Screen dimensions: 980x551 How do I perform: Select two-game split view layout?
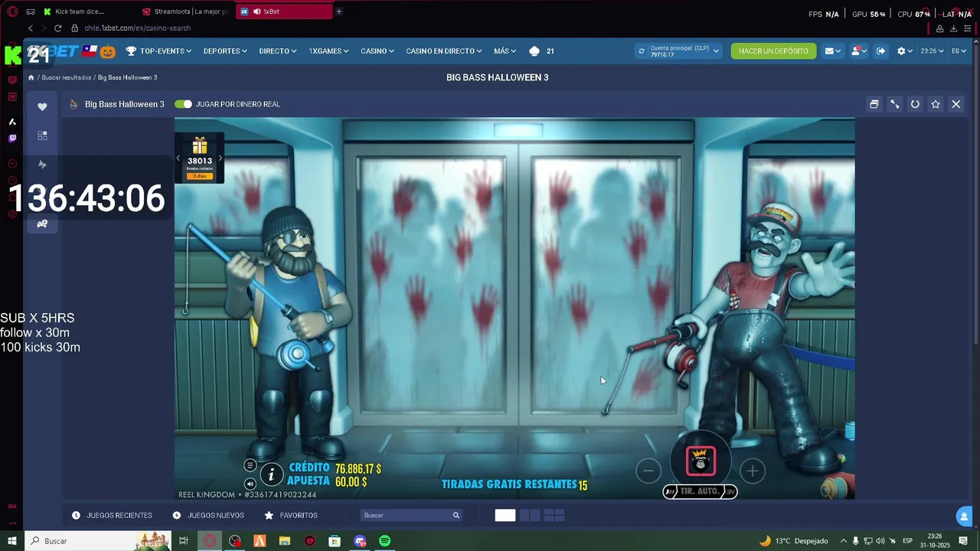(x=530, y=515)
